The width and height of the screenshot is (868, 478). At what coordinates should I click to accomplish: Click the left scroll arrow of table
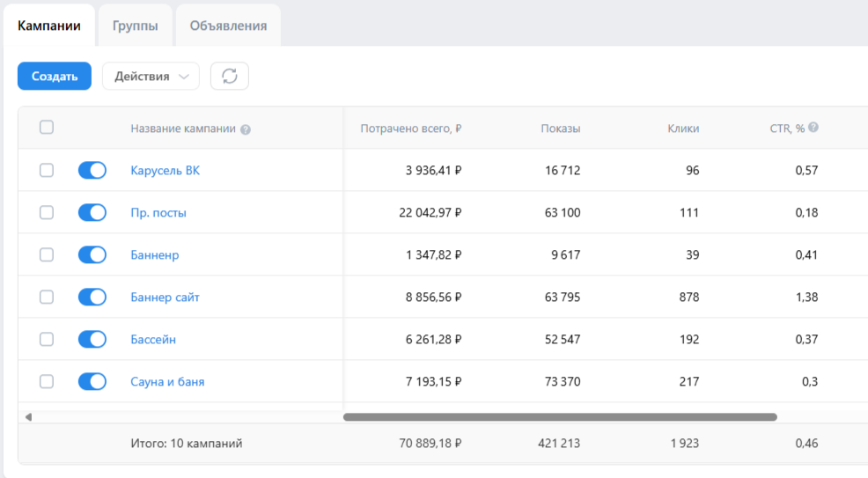(28, 417)
